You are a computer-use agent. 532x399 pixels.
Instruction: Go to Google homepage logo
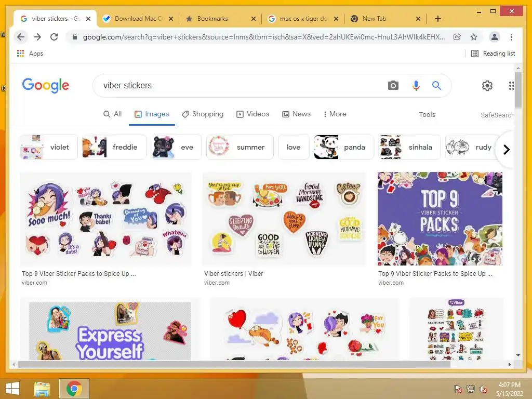(46, 85)
